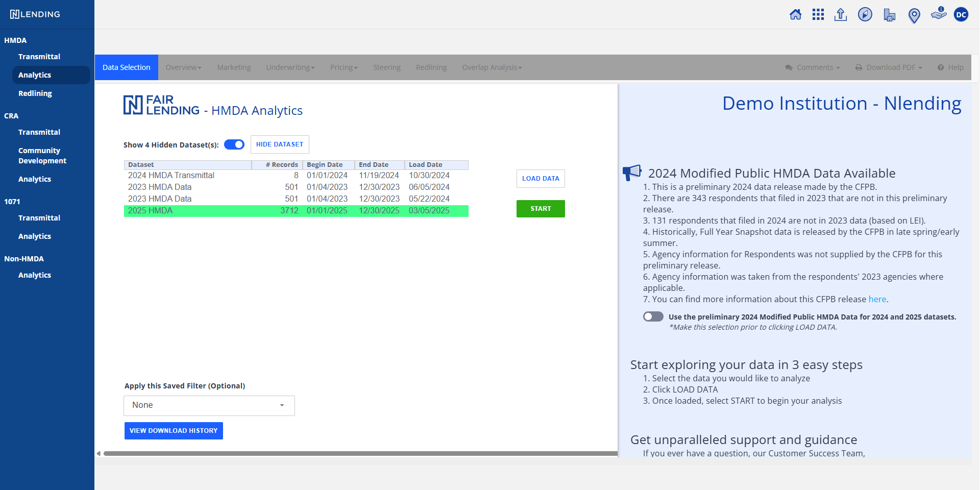Click the NLending logo in sidebar
This screenshot has width=980, height=490.
pos(35,14)
